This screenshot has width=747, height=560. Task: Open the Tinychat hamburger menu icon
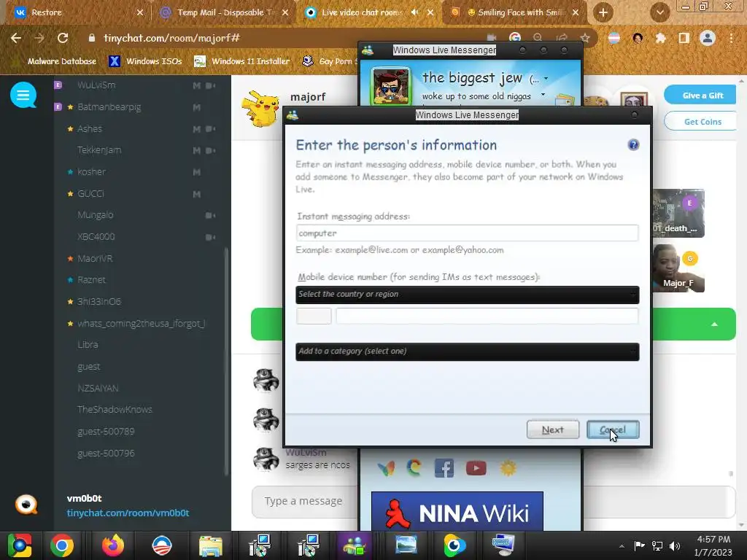(23, 96)
